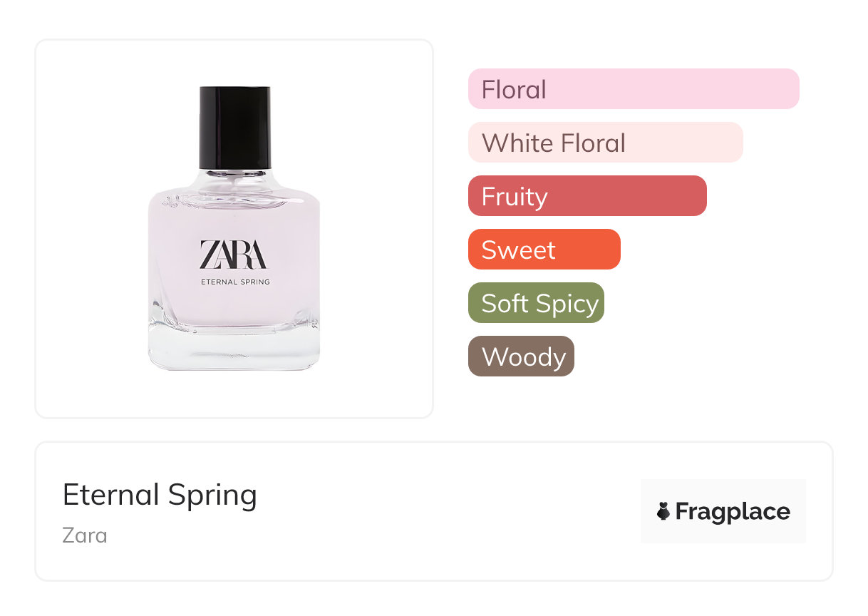This screenshot has width=868, height=616.
Task: Choose the green Soft Spicy accord
Action: 536,303
